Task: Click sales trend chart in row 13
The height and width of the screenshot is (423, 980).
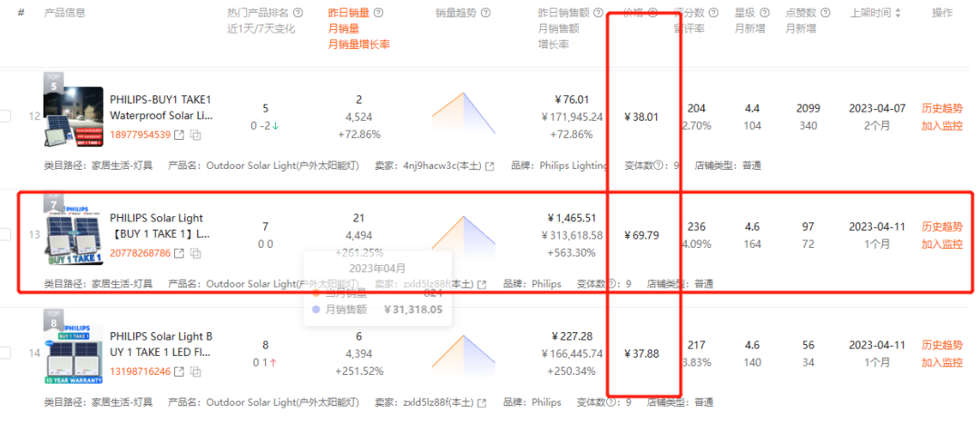Action: 463,232
